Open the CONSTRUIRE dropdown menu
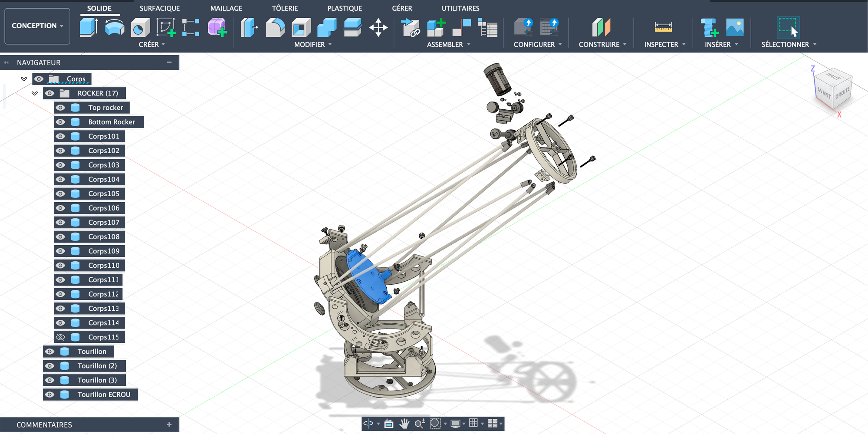Screen dimensions: 868x434 [x=602, y=44]
